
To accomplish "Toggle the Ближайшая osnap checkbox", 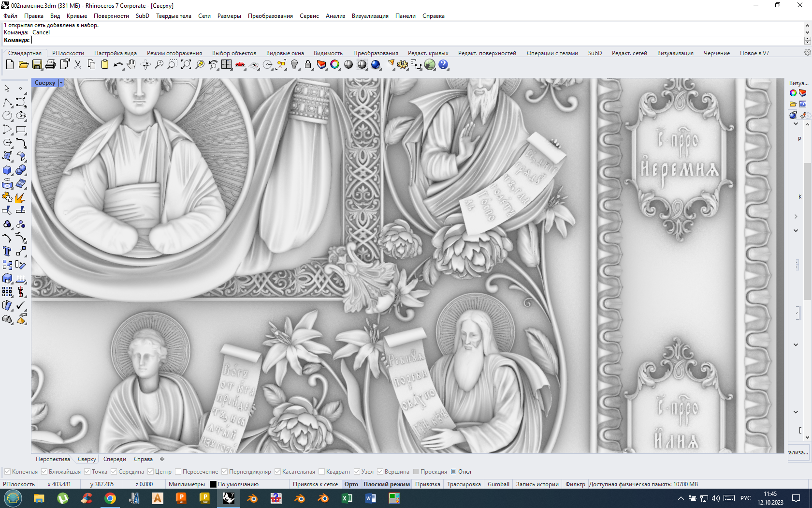I will 44,472.
